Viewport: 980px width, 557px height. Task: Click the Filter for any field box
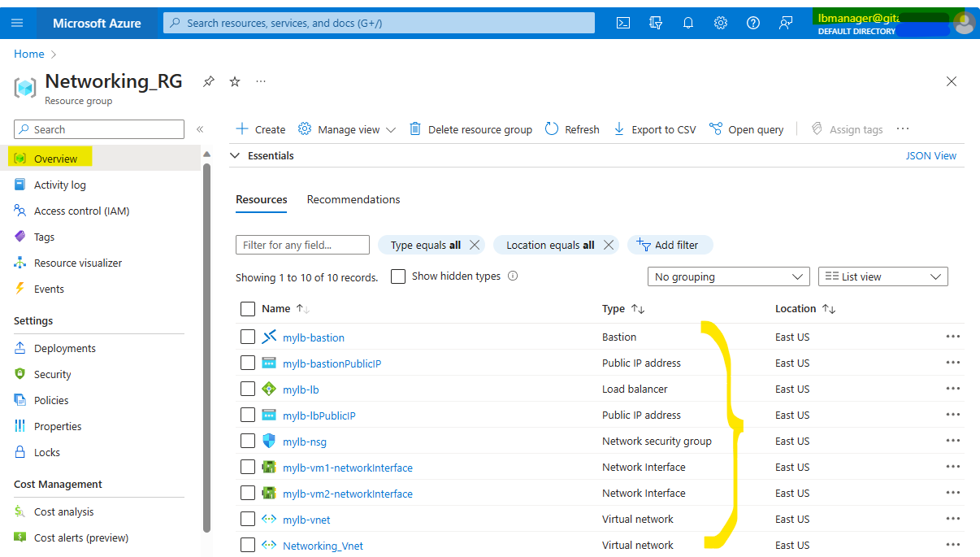pyautogui.click(x=302, y=245)
